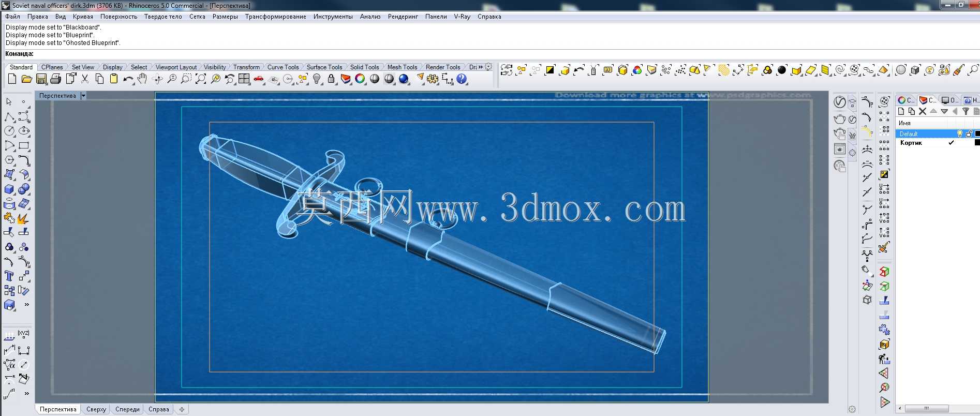Image resolution: width=980 pixels, height=416 pixels.
Task: Click the V-Ray teapot render icon
Action: pyautogui.click(x=840, y=119)
